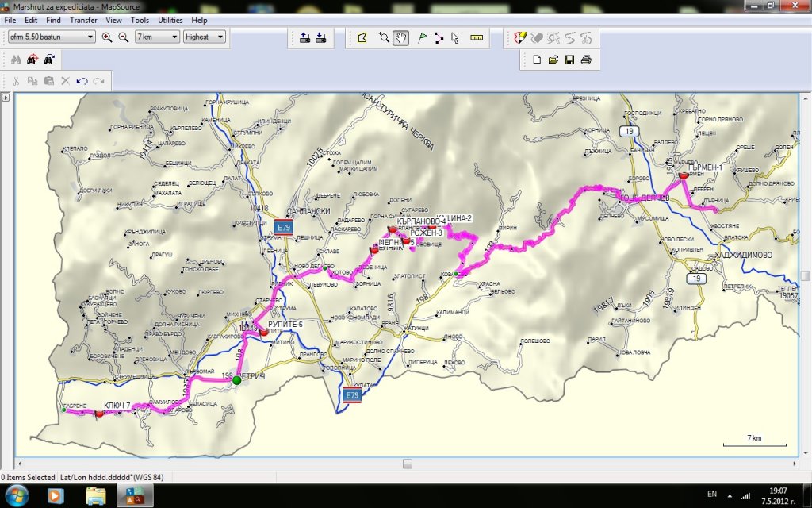Open Windows Media Player from taskbar
Viewport: 812px width, 508px height.
click(55, 496)
